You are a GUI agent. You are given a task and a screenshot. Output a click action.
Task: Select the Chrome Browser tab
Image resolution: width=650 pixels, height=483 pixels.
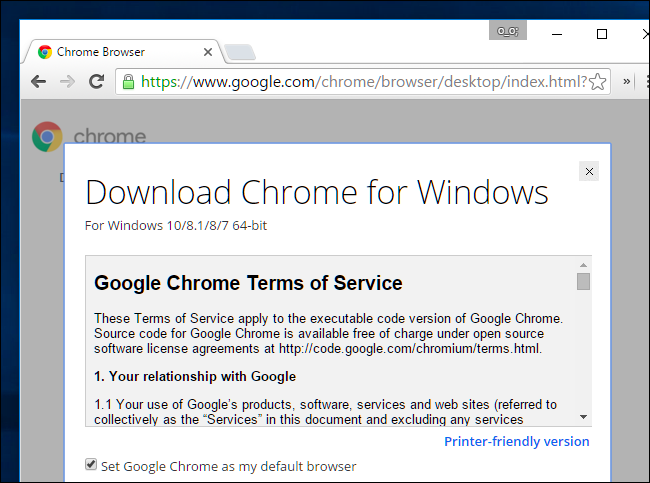[x=110, y=52]
